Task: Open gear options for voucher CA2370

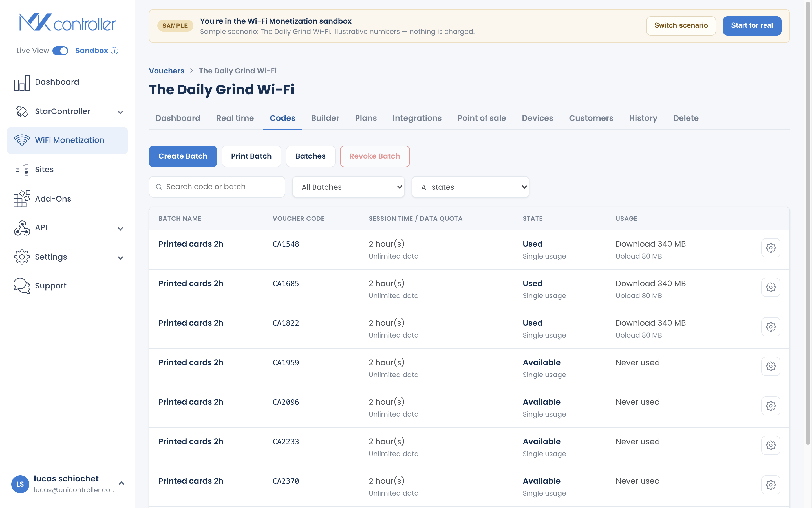Action: pyautogui.click(x=770, y=485)
